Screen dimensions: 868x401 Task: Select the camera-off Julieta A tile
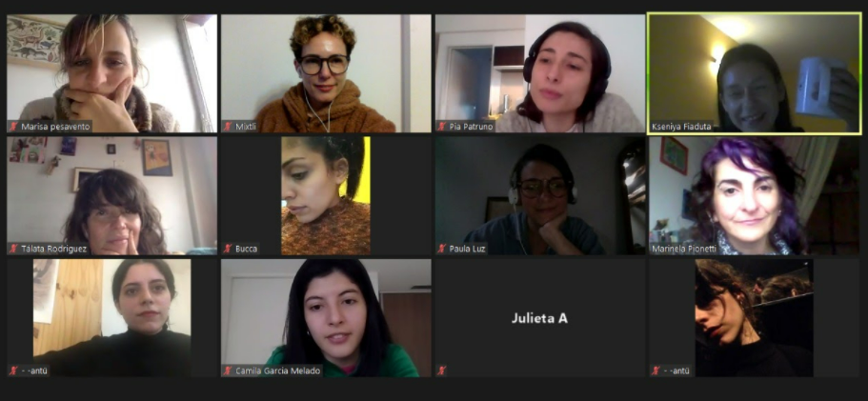(539, 318)
